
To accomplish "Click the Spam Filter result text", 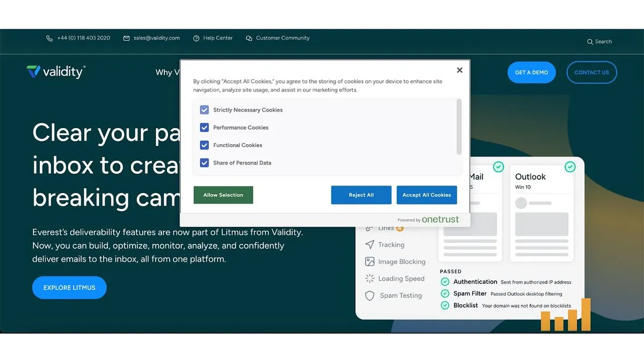I will tap(508, 294).
